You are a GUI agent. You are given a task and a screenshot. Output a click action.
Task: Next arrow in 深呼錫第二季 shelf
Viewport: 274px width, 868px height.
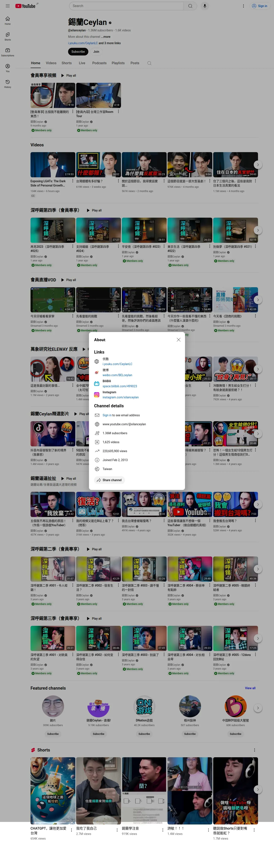click(258, 569)
